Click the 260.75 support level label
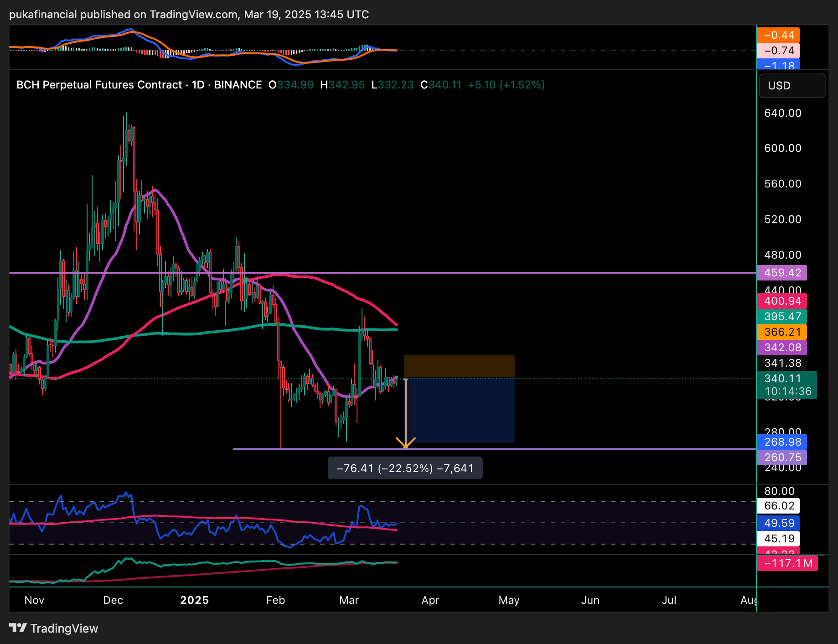Image resolution: width=838 pixels, height=644 pixels. pos(781,457)
